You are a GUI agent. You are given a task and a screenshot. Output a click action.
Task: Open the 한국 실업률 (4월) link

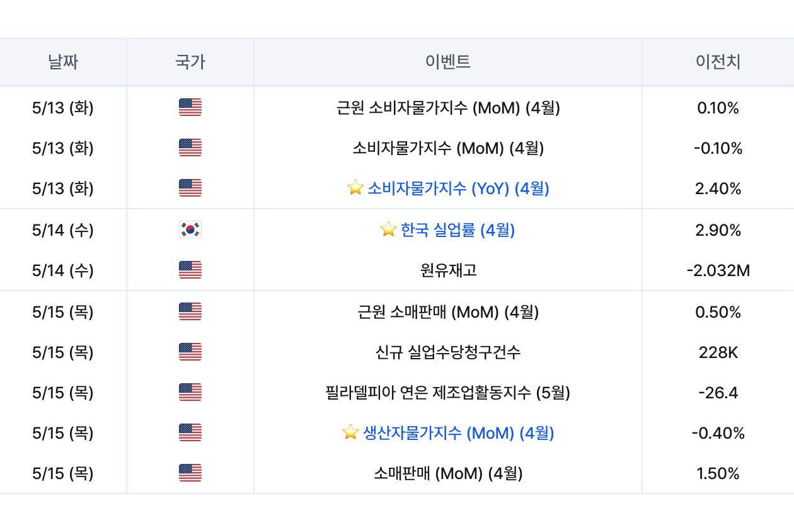coord(458,230)
